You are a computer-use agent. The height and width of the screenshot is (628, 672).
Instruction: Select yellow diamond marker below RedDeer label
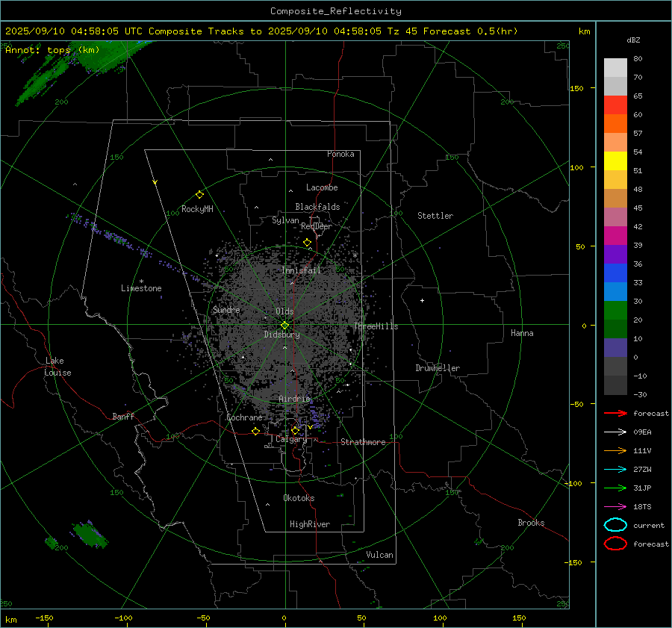[307, 243]
